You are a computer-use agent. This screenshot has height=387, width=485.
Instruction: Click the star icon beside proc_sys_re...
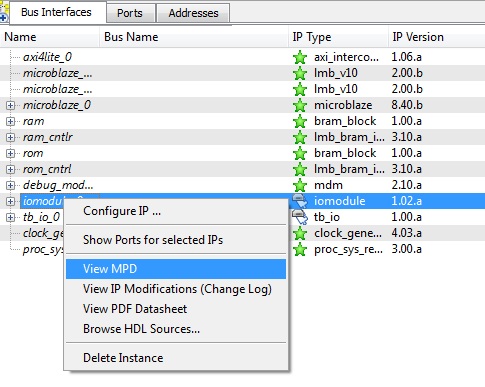pyautogui.click(x=300, y=249)
